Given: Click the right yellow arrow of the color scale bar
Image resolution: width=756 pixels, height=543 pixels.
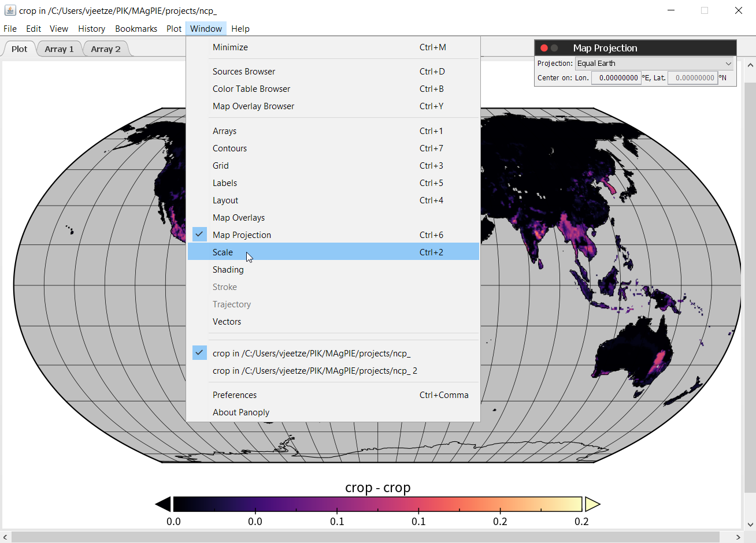Looking at the screenshot, I should (x=592, y=504).
